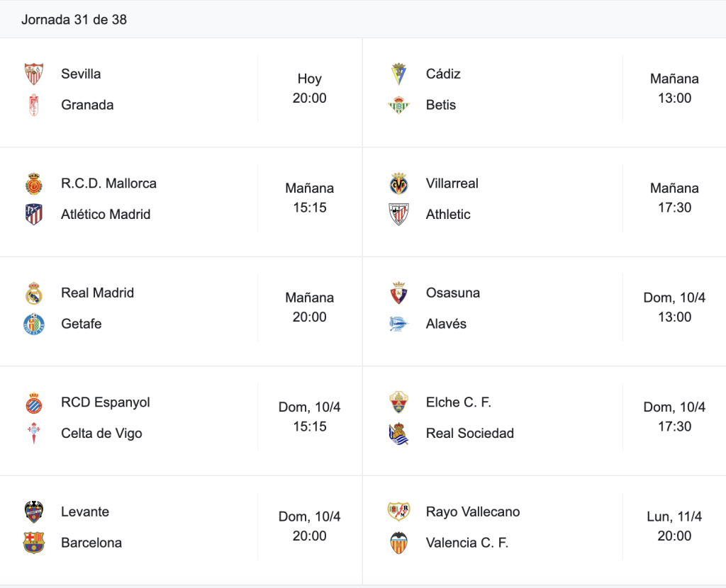
Task: Select the Villarreal crest icon
Action: click(x=398, y=183)
